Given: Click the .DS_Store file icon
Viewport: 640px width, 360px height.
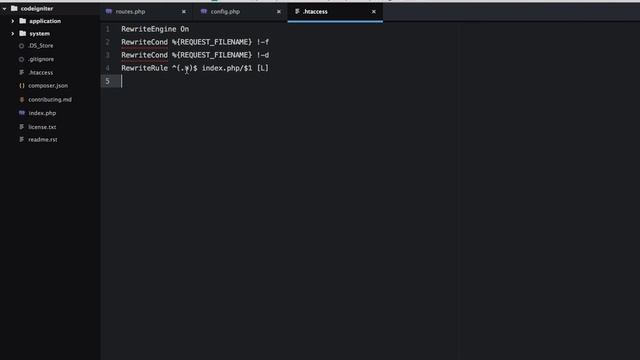Looking at the screenshot, I should (22, 46).
